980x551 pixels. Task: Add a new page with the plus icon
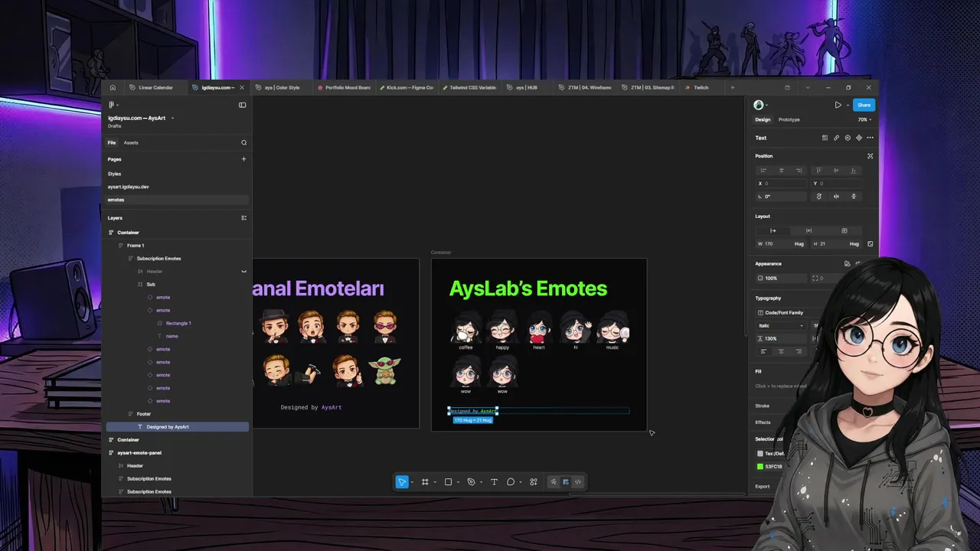(243, 159)
